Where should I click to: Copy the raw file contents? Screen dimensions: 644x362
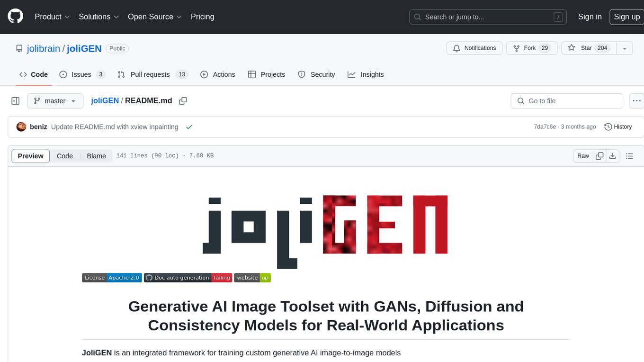coord(599,156)
